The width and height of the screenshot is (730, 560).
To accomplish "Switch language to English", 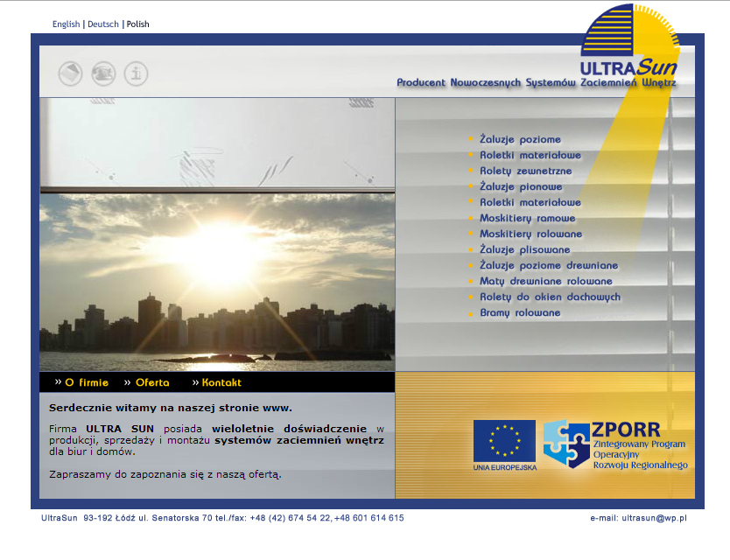I will (67, 24).
